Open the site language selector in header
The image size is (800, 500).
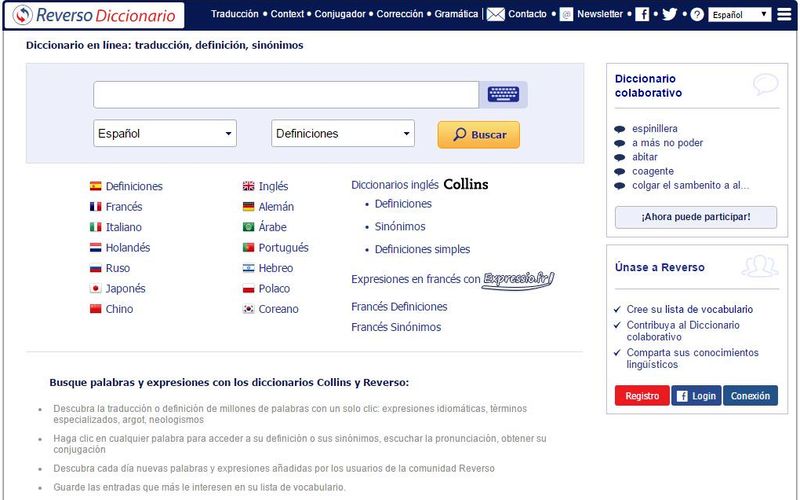pyautogui.click(x=739, y=15)
